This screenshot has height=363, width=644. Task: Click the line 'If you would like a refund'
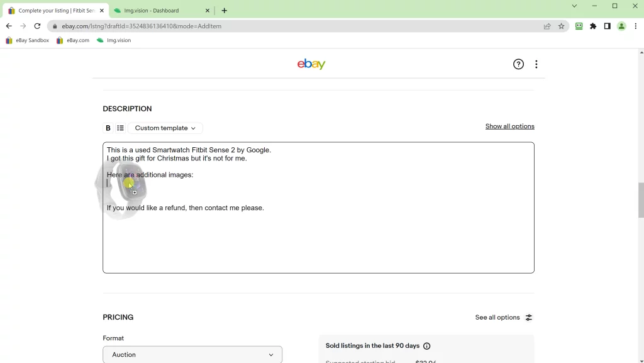[x=186, y=208]
